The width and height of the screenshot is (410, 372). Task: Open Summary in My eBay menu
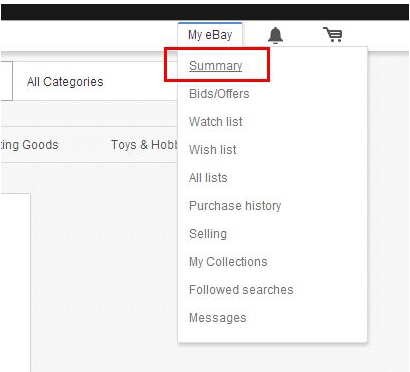click(x=216, y=66)
